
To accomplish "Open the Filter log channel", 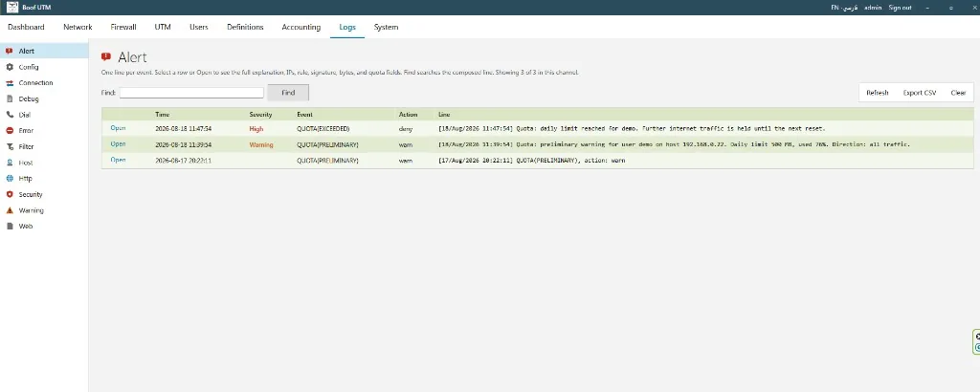I will click(44, 146).
